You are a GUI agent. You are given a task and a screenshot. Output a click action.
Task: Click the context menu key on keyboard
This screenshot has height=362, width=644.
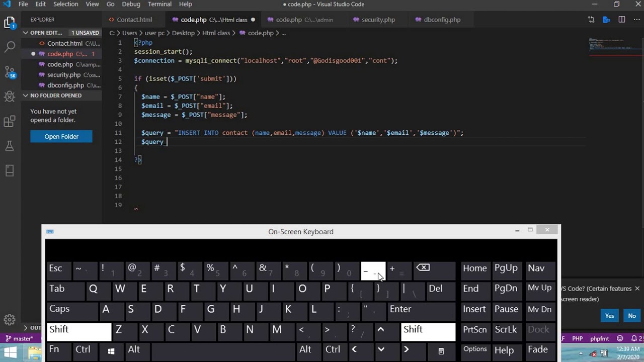(x=441, y=351)
